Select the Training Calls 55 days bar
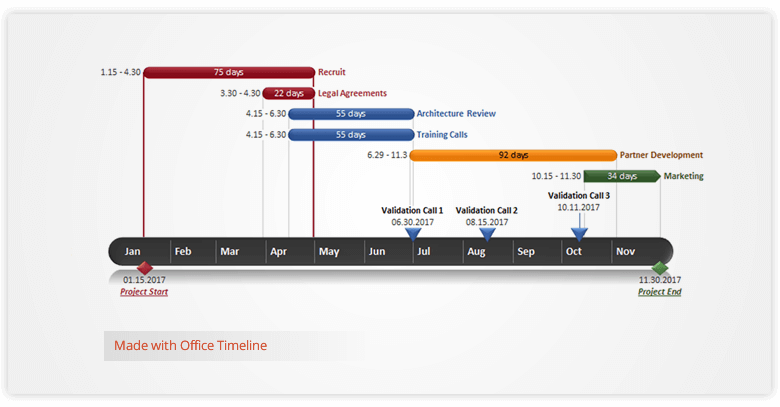 coord(350,135)
